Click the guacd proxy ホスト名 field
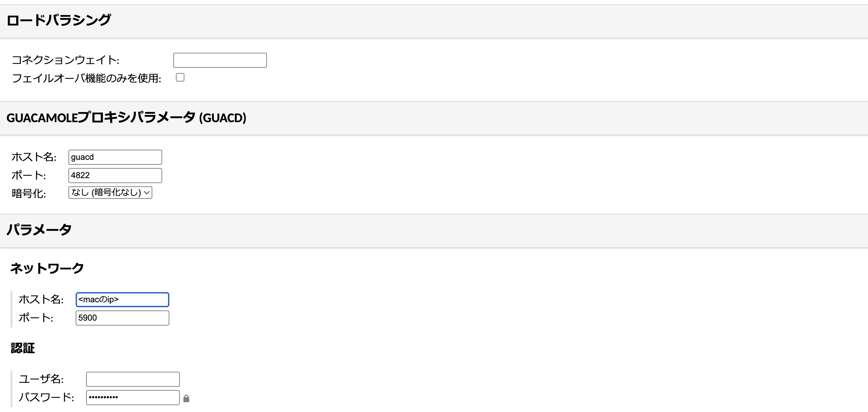This screenshot has height=412, width=868. click(x=115, y=157)
